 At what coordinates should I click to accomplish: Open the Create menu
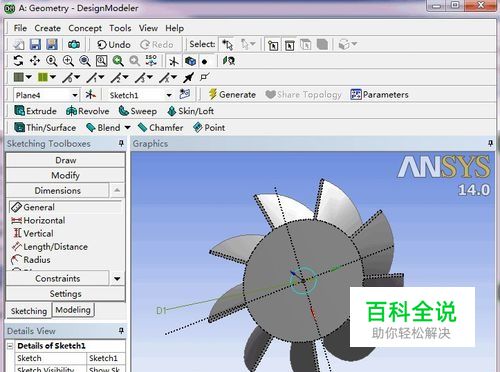pyautogui.click(x=47, y=28)
